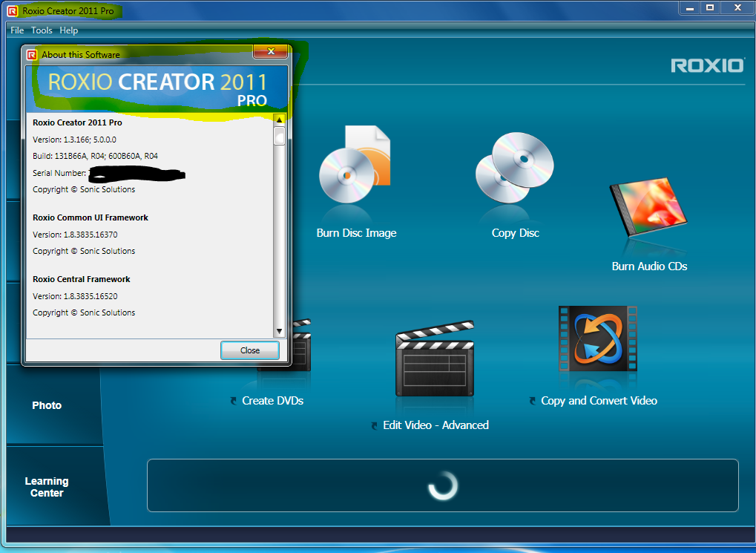Switch to the Photo category tab
The image size is (756, 553).
[47, 405]
